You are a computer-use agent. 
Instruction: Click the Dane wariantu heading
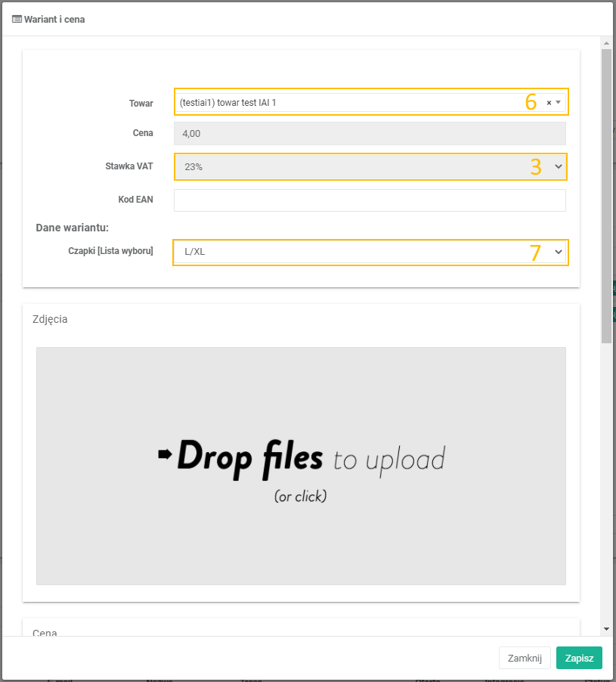tap(73, 228)
